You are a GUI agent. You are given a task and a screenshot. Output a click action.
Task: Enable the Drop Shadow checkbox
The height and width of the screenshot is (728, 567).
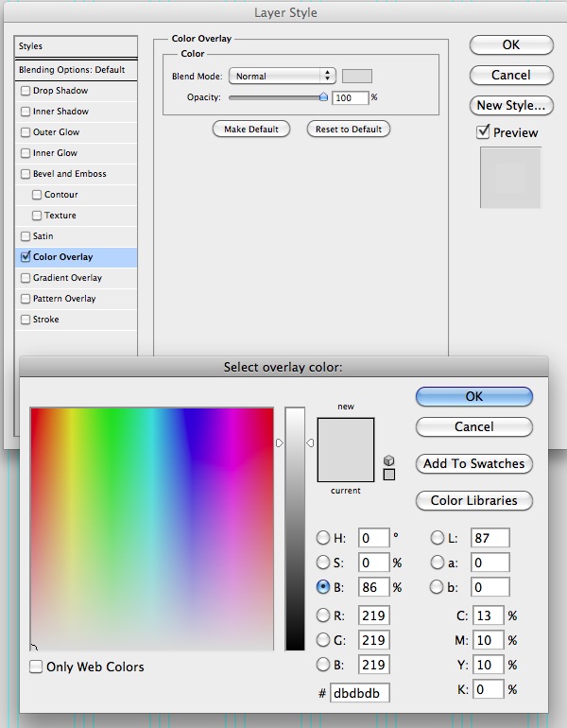[x=26, y=91]
